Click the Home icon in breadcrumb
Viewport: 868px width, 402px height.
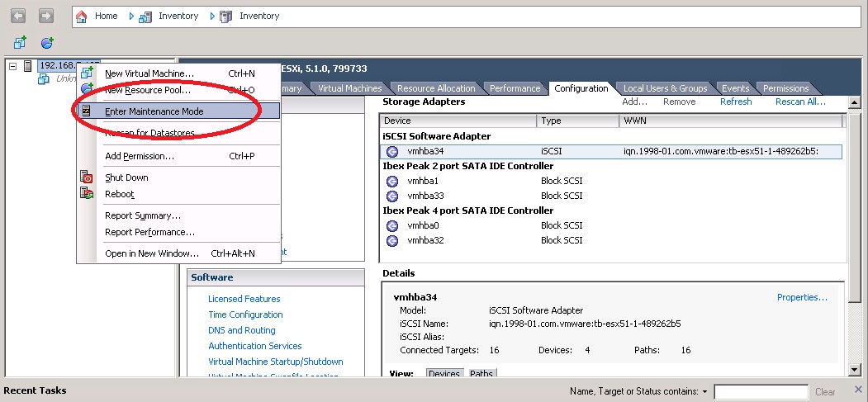tap(82, 16)
